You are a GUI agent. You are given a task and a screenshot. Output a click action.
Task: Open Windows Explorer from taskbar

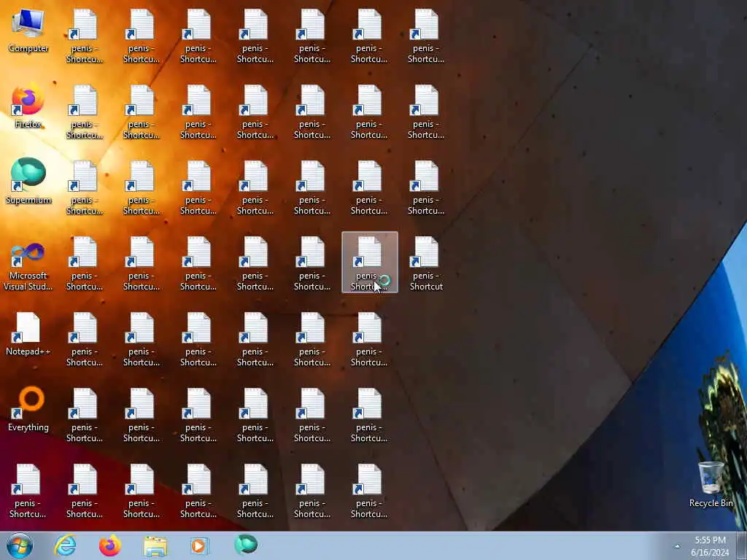(x=155, y=545)
